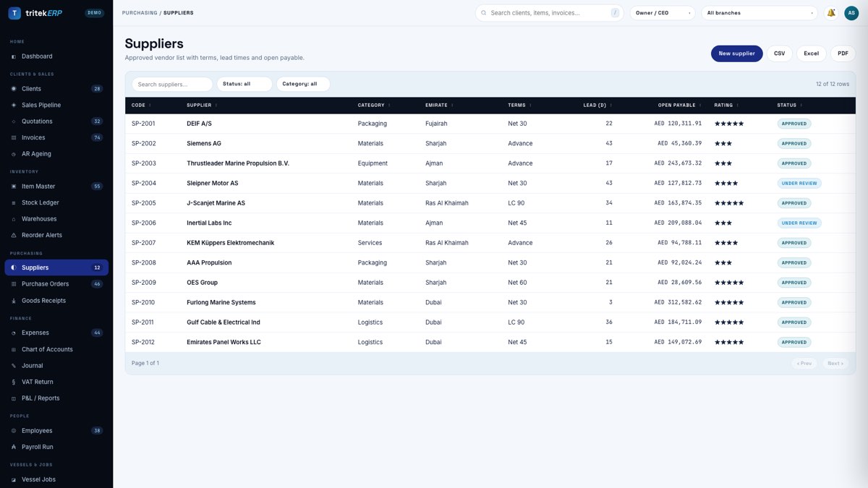
Task: Select supplier KEM Küppers Elektromechanik
Action: 230,243
